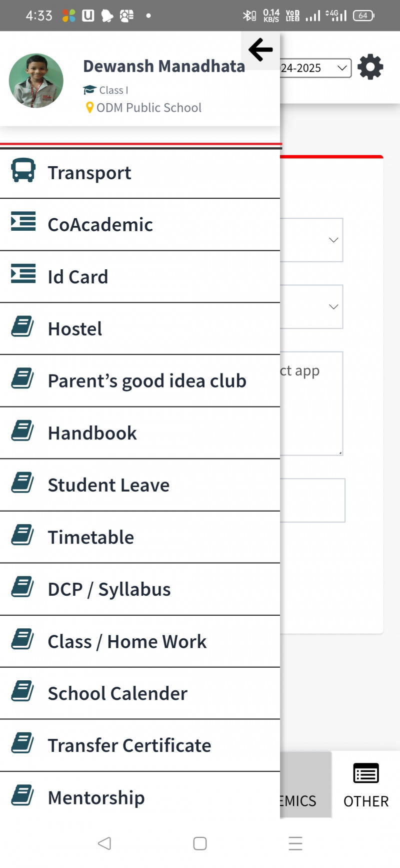Viewport: 400px width, 868px height.
Task: Open Transfer Certificate entry
Action: pos(129,745)
